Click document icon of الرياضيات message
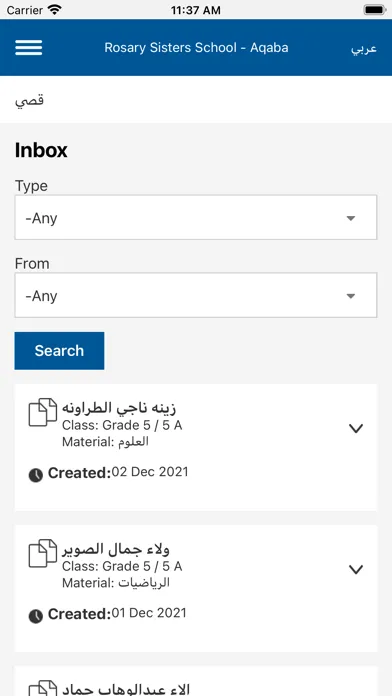Screen dimensions: 392x696 pyautogui.click(x=43, y=553)
